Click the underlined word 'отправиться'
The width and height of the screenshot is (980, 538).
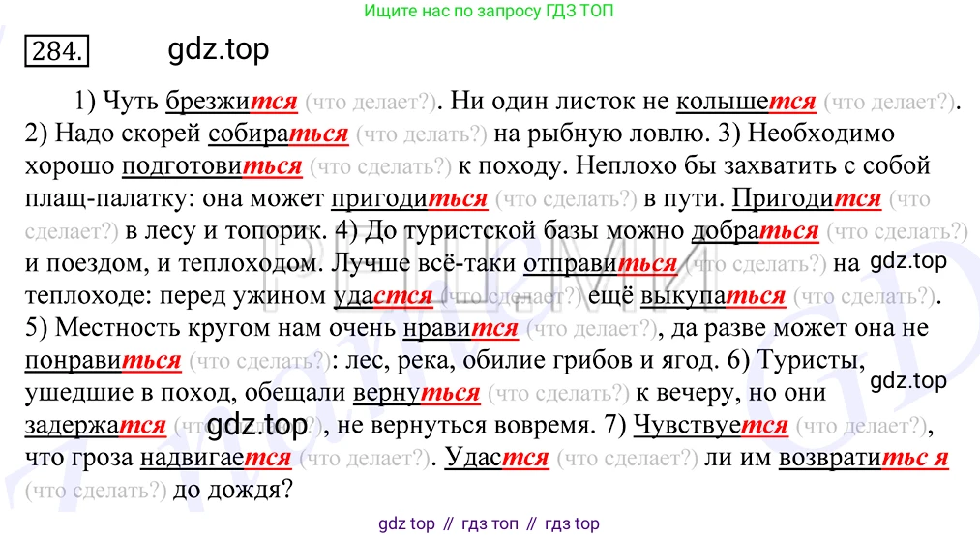(599, 264)
